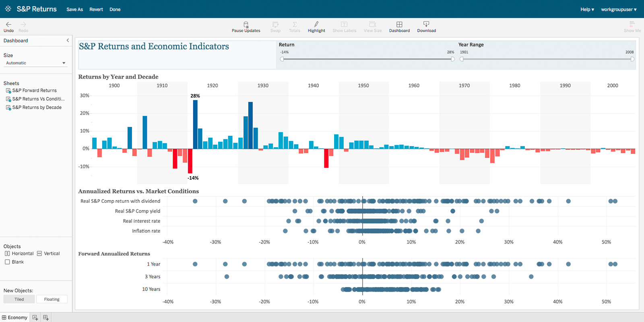Click the Undo arrow icon
Image resolution: width=644 pixels, height=322 pixels.
[x=8, y=25]
